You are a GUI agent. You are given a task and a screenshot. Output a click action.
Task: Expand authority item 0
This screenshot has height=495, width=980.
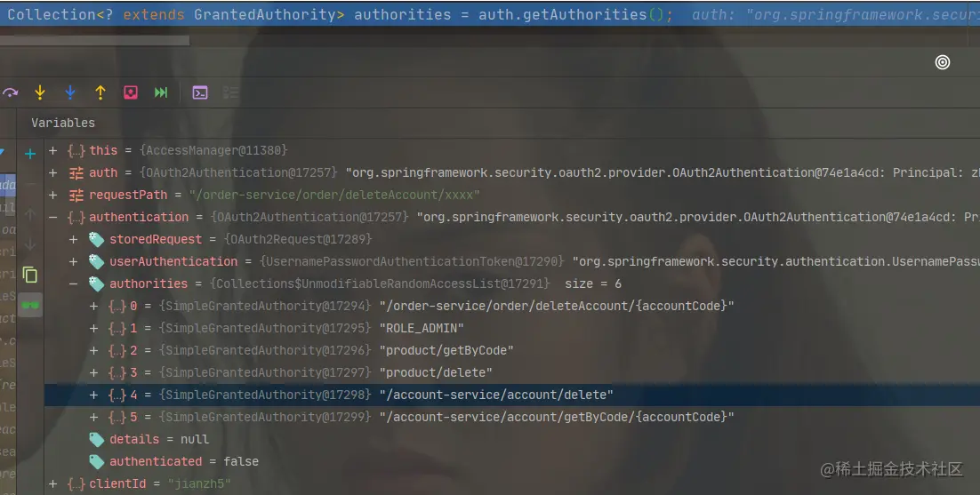click(93, 306)
